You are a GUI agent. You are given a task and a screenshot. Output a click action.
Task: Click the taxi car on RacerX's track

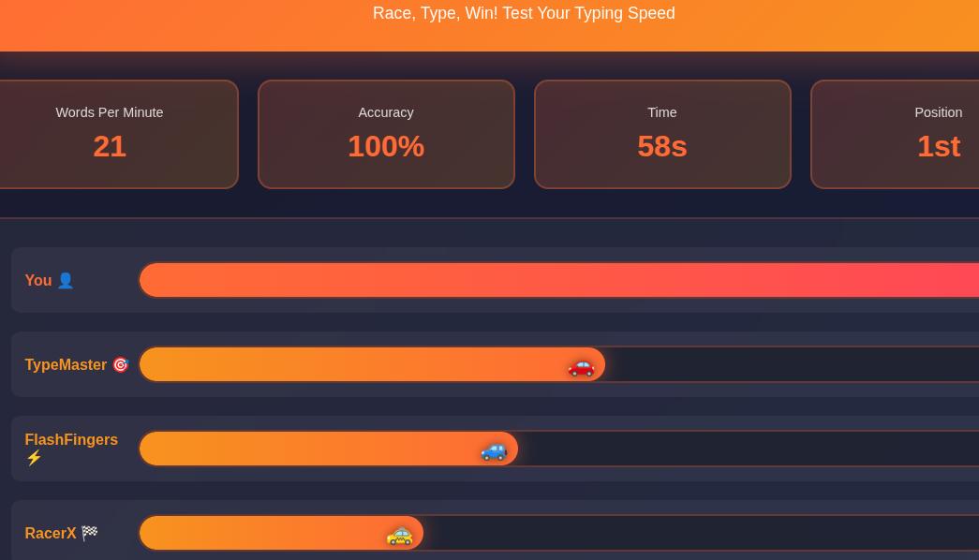point(400,536)
